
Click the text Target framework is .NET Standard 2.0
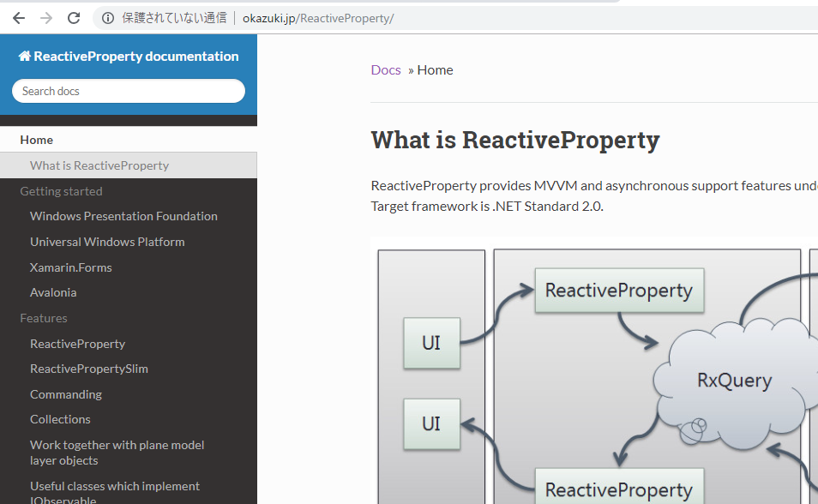pyautogui.click(x=487, y=206)
